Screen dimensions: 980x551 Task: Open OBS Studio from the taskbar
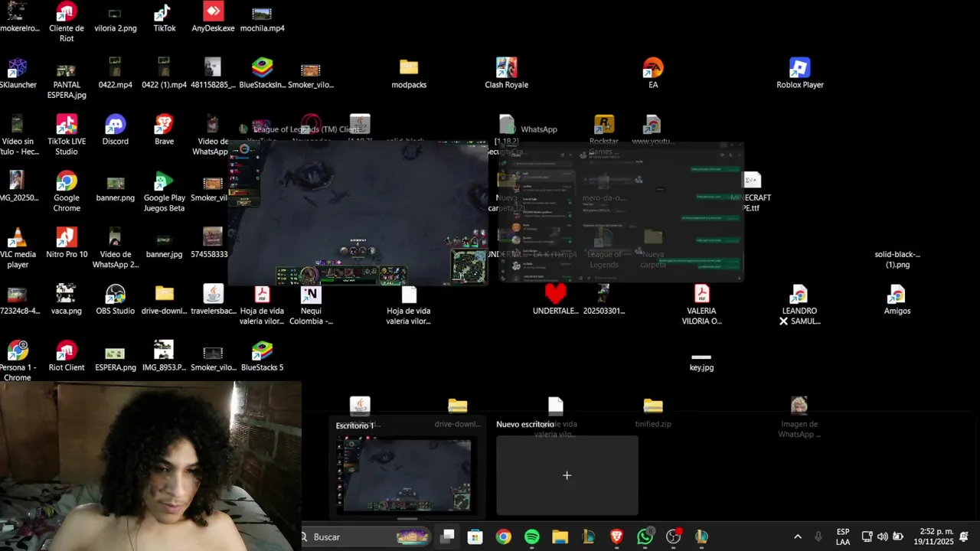(674, 536)
